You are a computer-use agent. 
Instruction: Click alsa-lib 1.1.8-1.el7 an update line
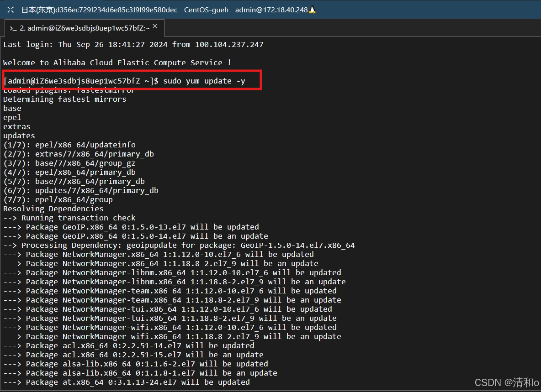pyautogui.click(x=140, y=373)
